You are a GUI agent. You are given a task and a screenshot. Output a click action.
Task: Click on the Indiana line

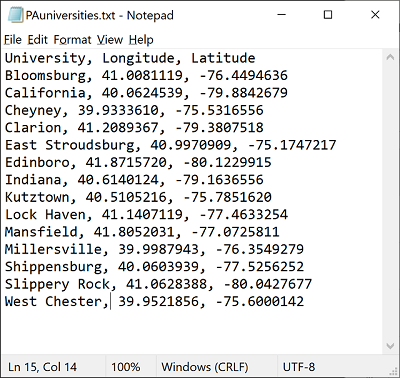(x=134, y=180)
